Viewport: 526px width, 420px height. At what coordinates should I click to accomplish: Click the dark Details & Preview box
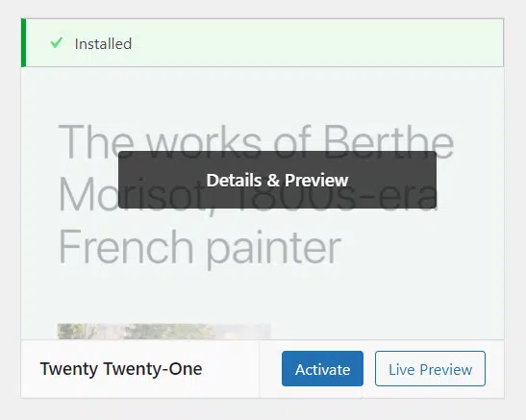[277, 180]
